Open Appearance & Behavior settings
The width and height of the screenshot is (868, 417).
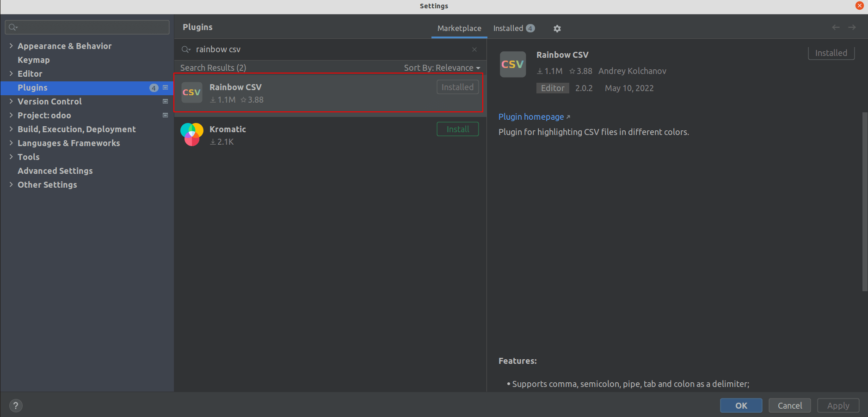(64, 46)
